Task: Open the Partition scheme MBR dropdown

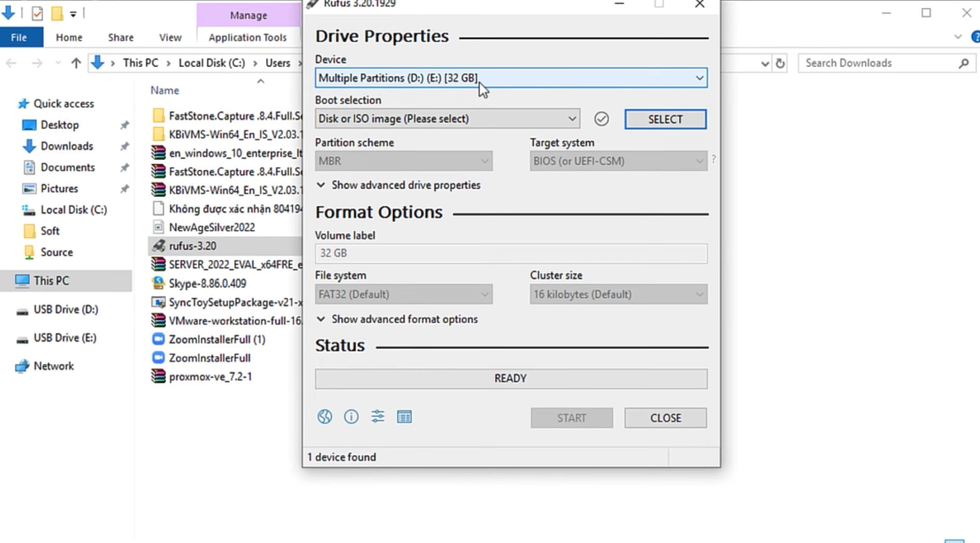Action: [404, 161]
